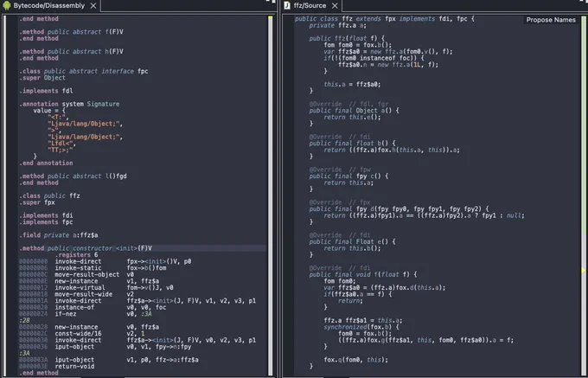588x378 pixels.
Task: Click 'if(!(fom0 instanceof foc)) {' line
Action: [x=374, y=58]
